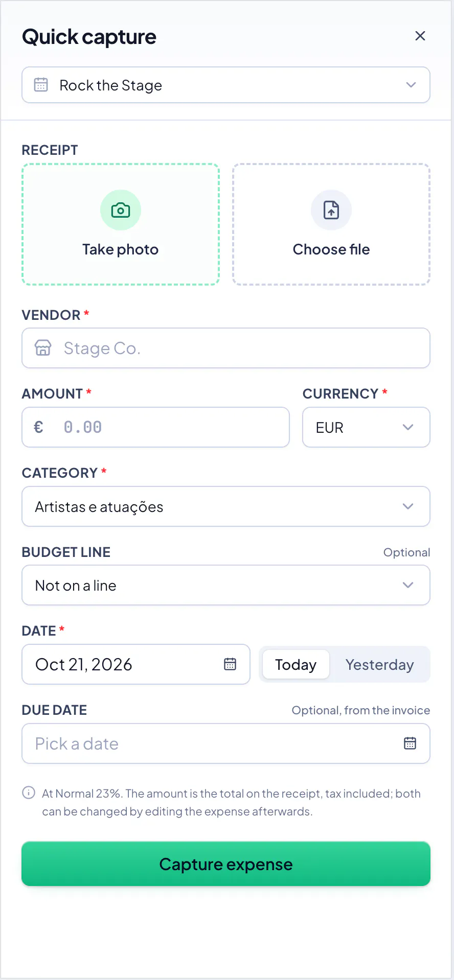Click the calendar icon beside Rock the Stage
The image size is (454, 980).
[41, 85]
